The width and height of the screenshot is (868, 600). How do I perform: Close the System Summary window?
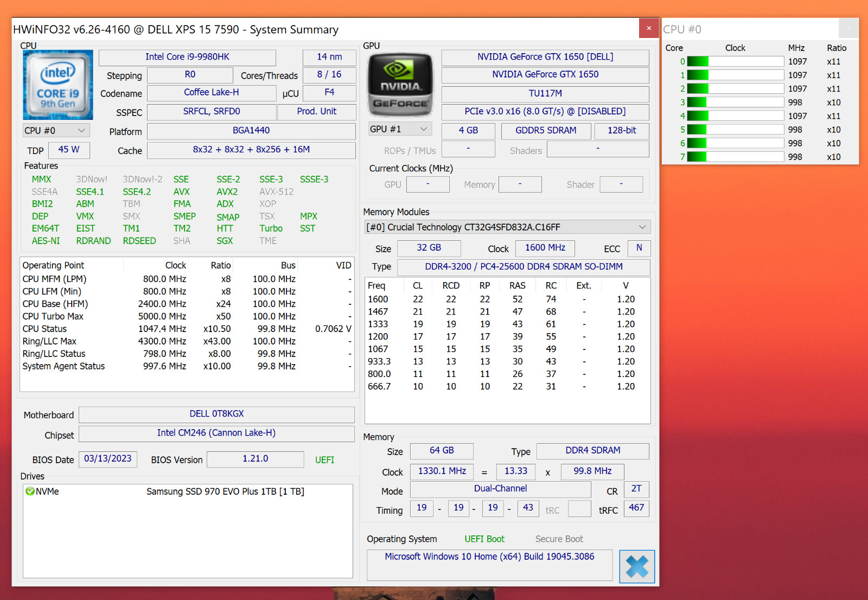pyautogui.click(x=649, y=28)
